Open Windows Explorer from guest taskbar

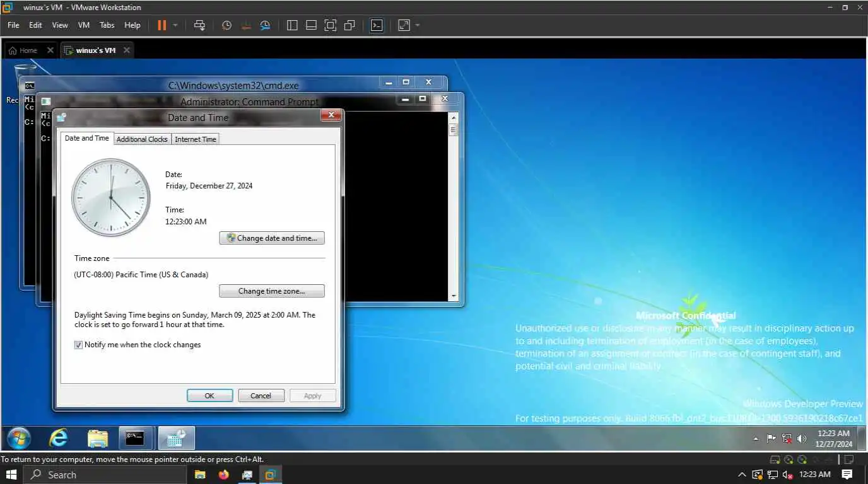coord(98,438)
